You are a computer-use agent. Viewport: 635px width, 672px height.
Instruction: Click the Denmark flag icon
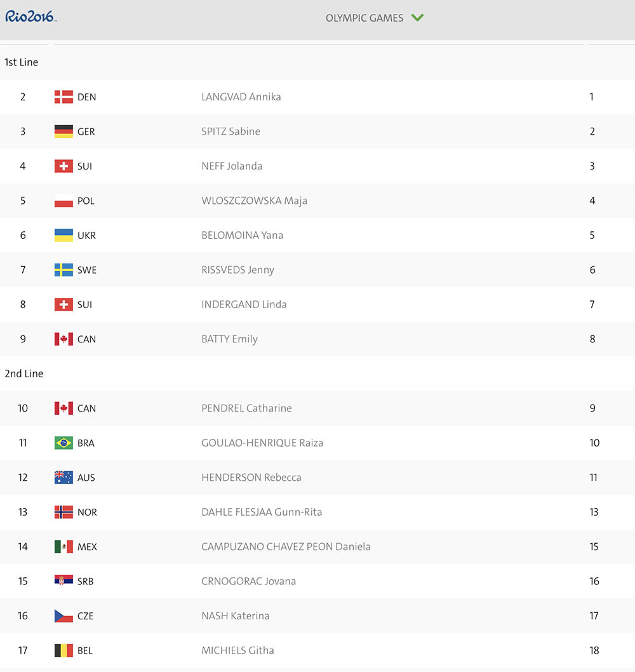click(63, 97)
